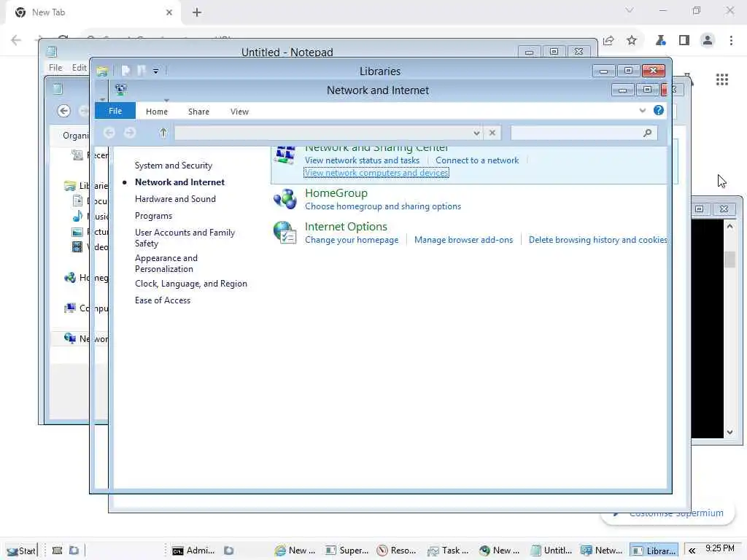Viewport: 747px width, 560px height.
Task: Close the New Tab in Chrome
Action: [x=169, y=12]
